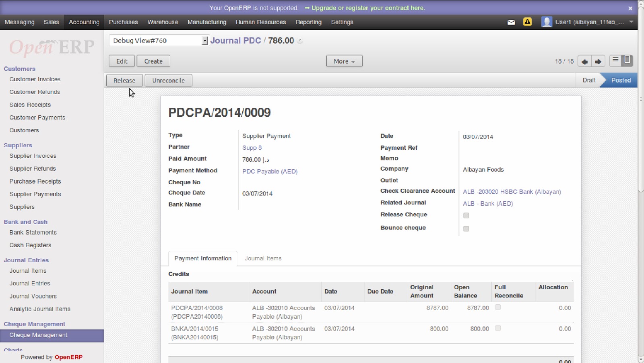Open the Manufacturing menu
The image size is (644, 363).
(x=207, y=22)
